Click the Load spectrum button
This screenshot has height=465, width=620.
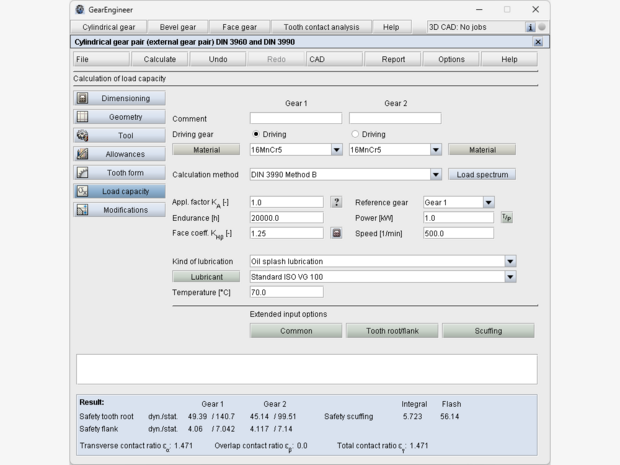(x=481, y=174)
